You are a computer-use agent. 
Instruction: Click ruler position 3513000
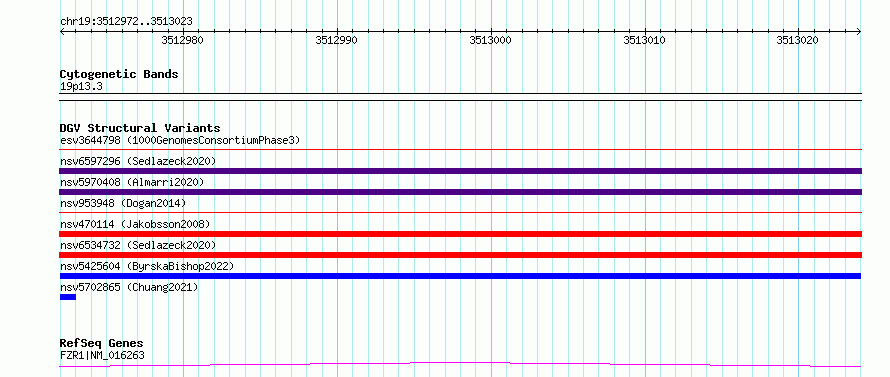click(x=490, y=40)
